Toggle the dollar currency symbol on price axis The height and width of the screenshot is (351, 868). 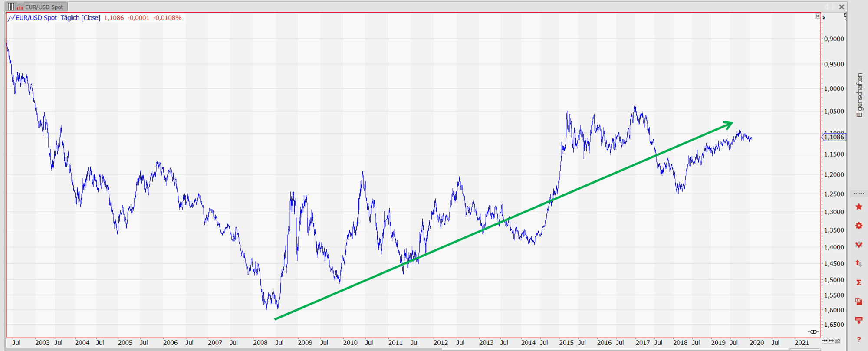(824, 17)
